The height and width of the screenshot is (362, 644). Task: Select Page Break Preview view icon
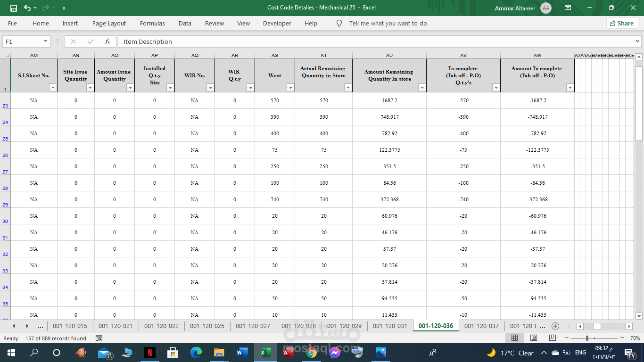tap(552, 338)
